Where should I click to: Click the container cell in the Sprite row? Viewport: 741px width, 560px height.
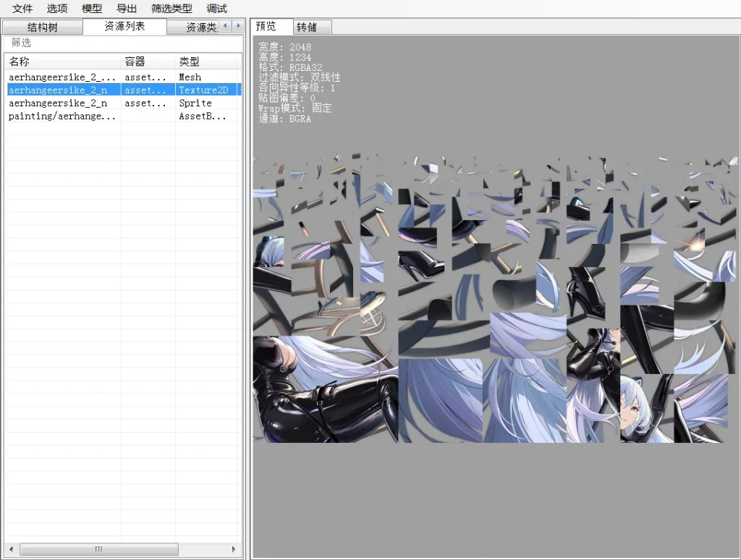(145, 103)
